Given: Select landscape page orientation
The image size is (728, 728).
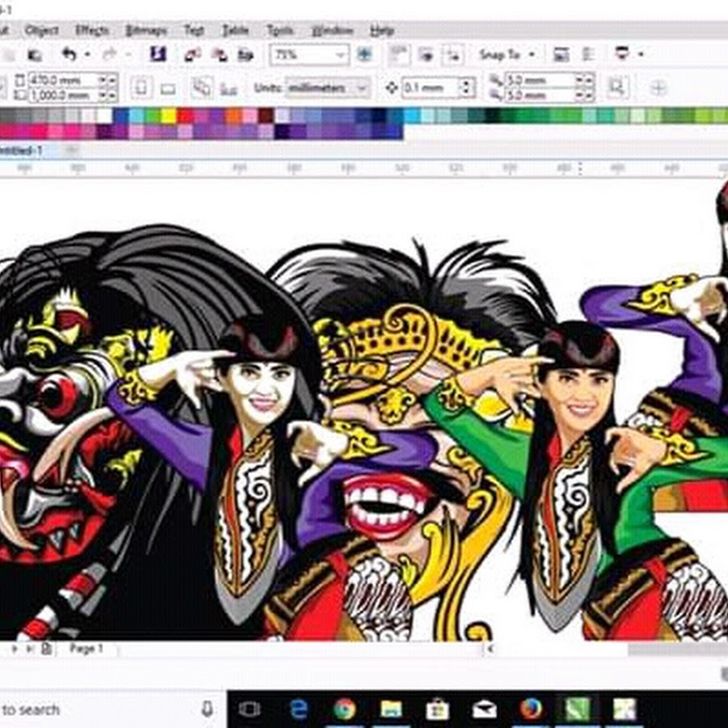Looking at the screenshot, I should (x=167, y=87).
